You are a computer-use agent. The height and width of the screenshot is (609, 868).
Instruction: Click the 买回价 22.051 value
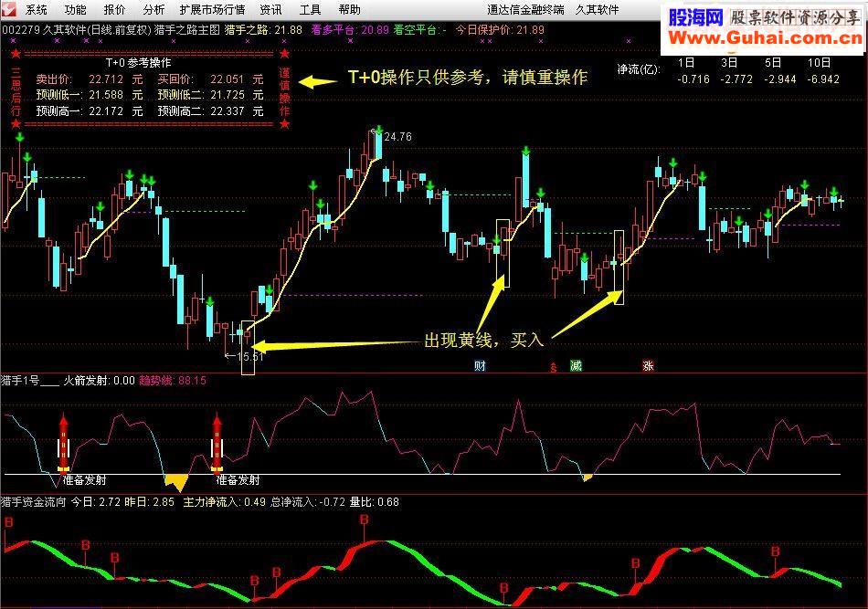coord(227,79)
